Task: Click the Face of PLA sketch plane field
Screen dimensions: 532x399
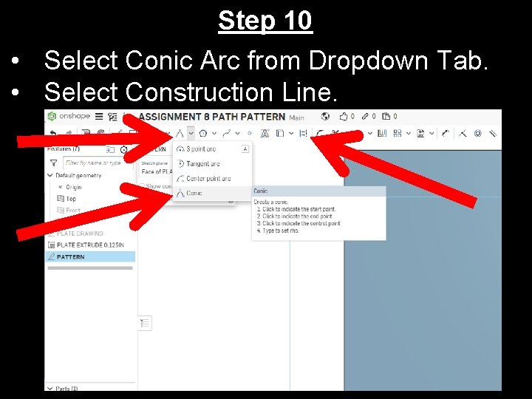Action: pos(157,171)
